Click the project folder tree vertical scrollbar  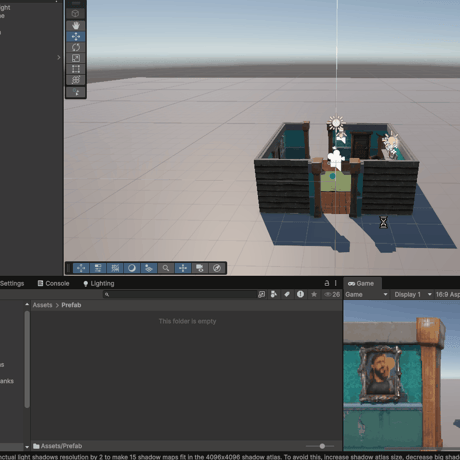pos(27,359)
